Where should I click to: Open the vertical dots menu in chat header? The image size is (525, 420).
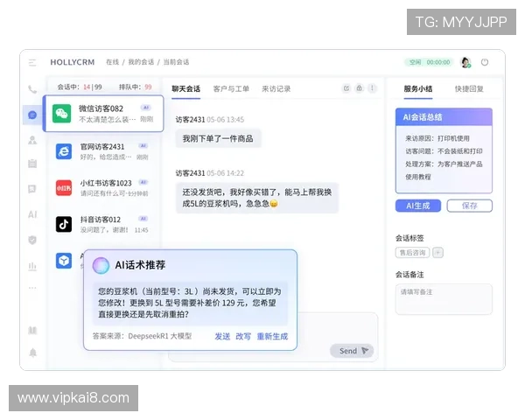click(372, 88)
